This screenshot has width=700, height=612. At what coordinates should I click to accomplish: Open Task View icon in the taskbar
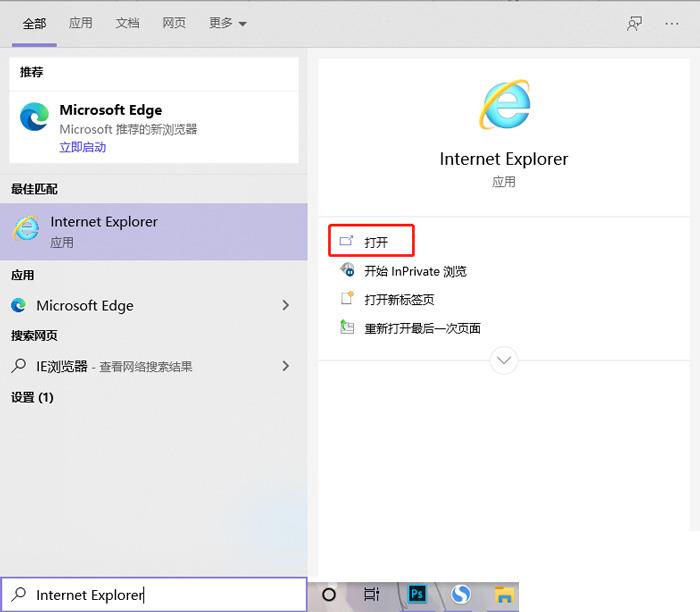[371, 594]
